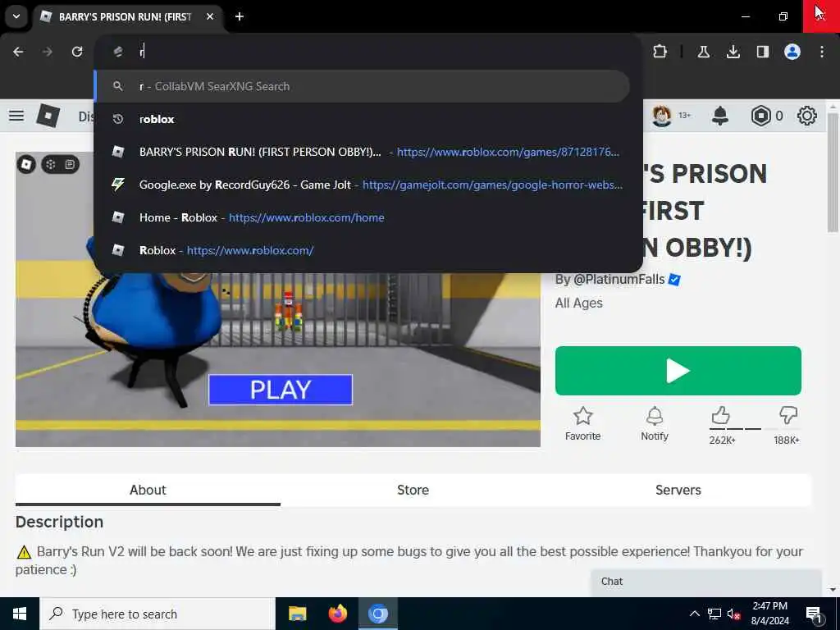Image resolution: width=840 pixels, height=630 pixels.
Task: Select the BARRY'S PRISON RUN browser tab
Action: 129,16
